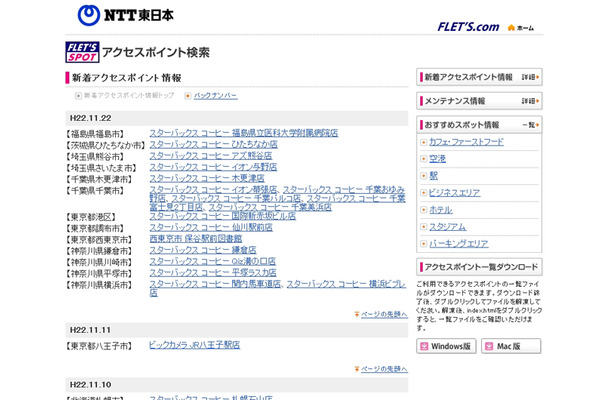Viewport: 610px width, 400px height.
Task: Click the bullet icon beside 空港
Action: tap(424, 159)
